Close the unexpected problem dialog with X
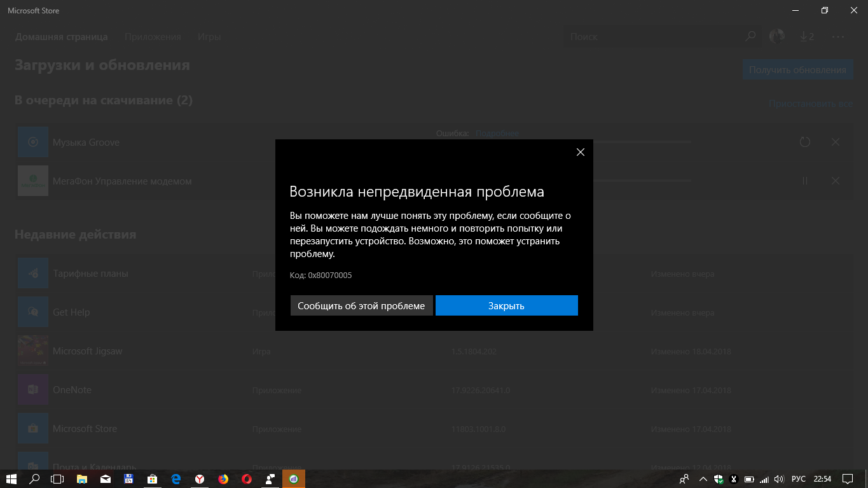 [580, 152]
